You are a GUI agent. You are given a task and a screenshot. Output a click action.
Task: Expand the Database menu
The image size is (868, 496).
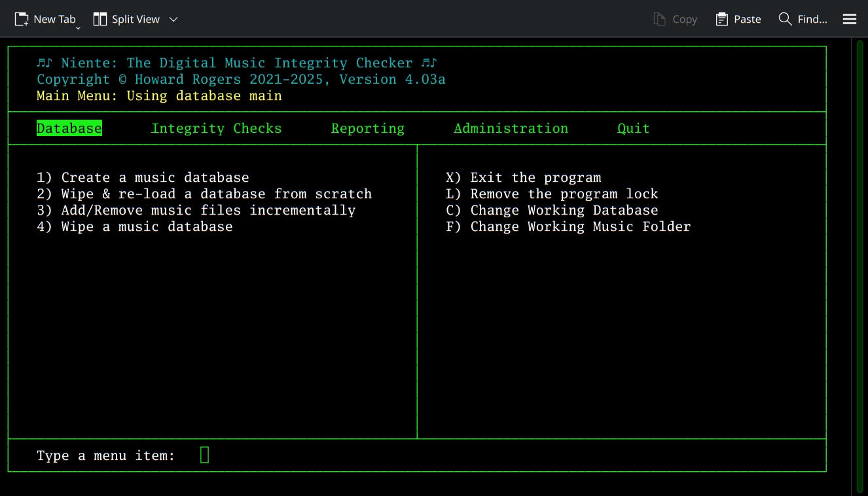pyautogui.click(x=69, y=128)
